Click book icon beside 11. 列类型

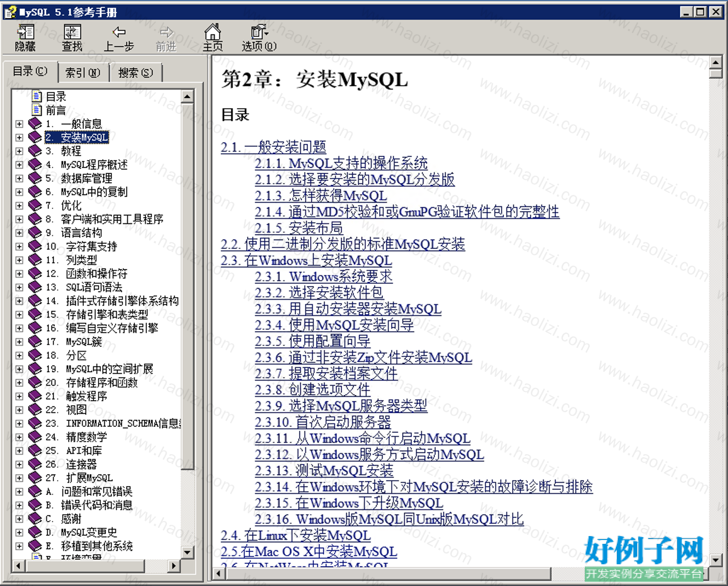pyautogui.click(x=35, y=260)
